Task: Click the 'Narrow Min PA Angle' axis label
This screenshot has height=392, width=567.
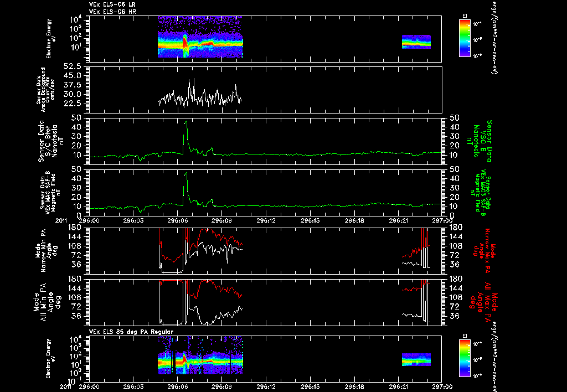Action: click(x=45, y=251)
